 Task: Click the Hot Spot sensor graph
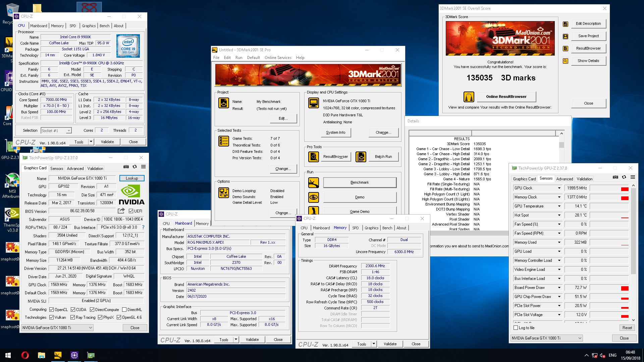tap(609, 216)
